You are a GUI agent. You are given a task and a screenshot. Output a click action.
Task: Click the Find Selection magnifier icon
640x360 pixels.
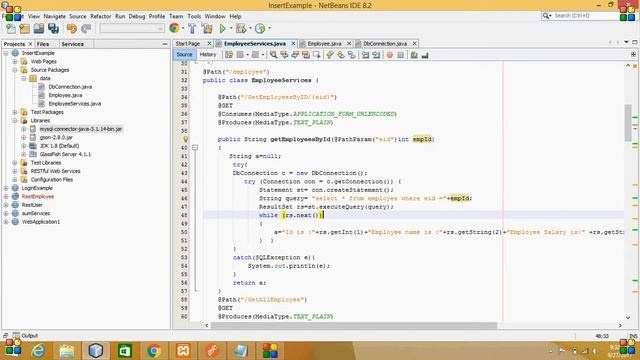[273, 55]
